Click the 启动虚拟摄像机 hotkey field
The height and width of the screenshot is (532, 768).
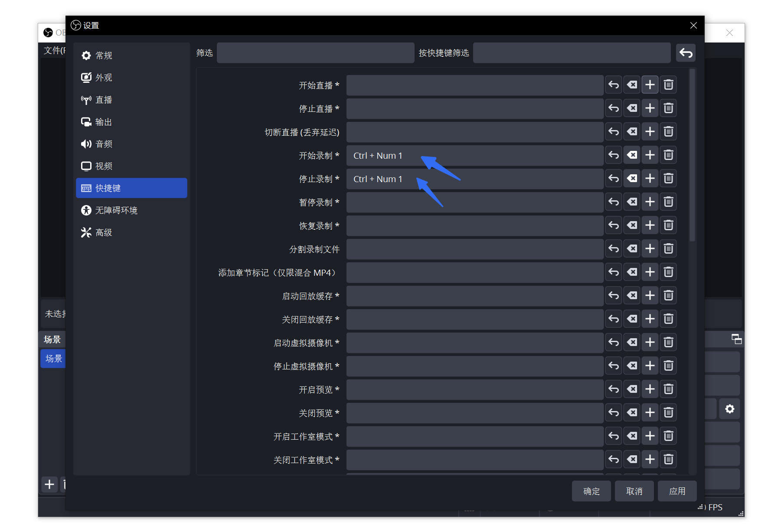(475, 343)
